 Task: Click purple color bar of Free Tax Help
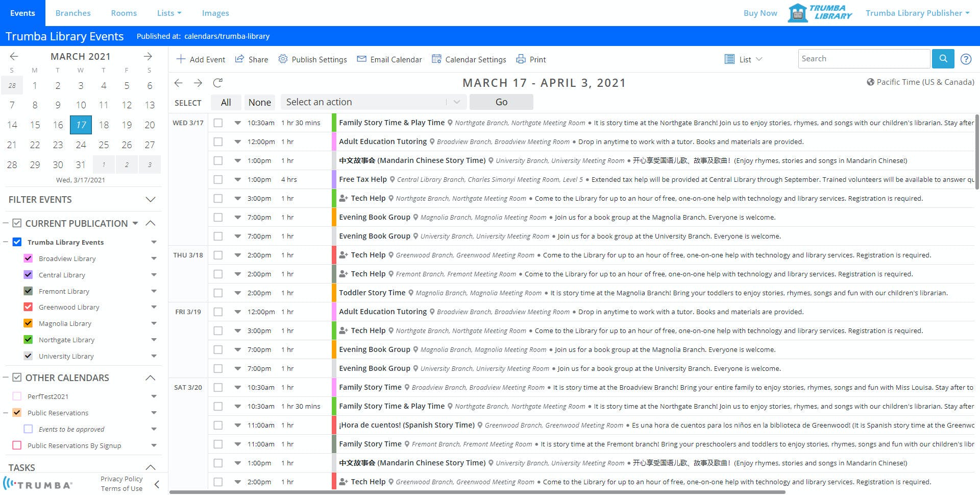pyautogui.click(x=334, y=179)
